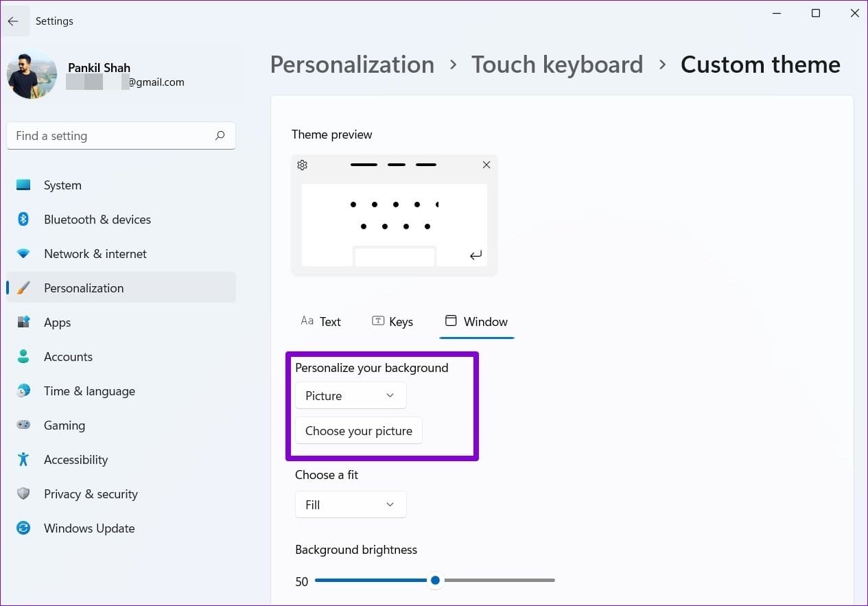Open Personalization from the breadcrumb
This screenshot has width=868, height=606.
coord(352,64)
